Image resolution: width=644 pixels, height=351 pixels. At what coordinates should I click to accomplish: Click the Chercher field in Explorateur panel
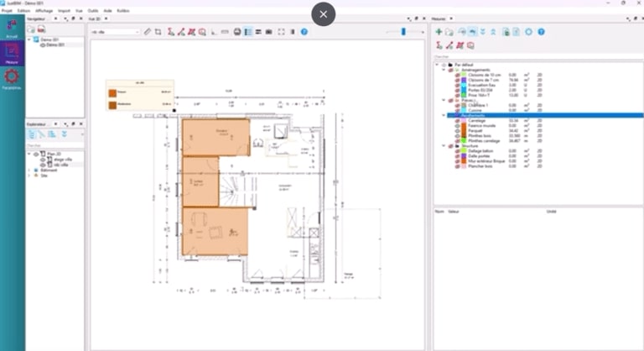[x=55, y=145]
